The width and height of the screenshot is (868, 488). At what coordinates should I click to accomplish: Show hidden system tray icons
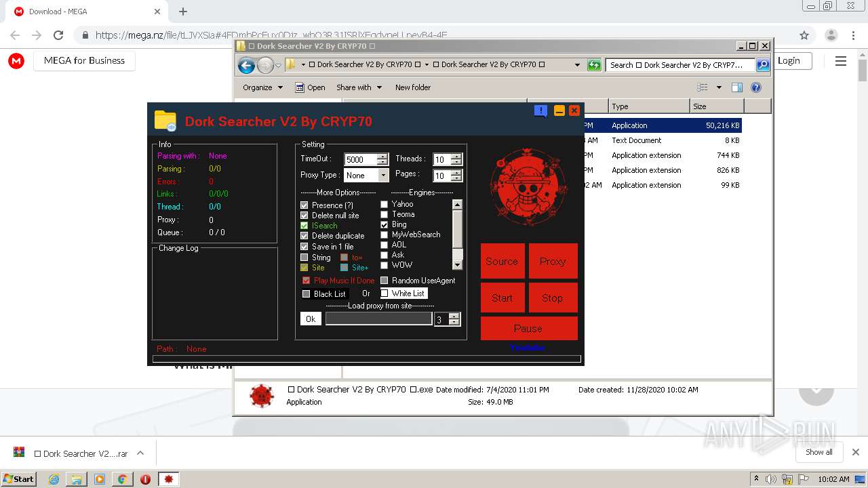pos(757,479)
